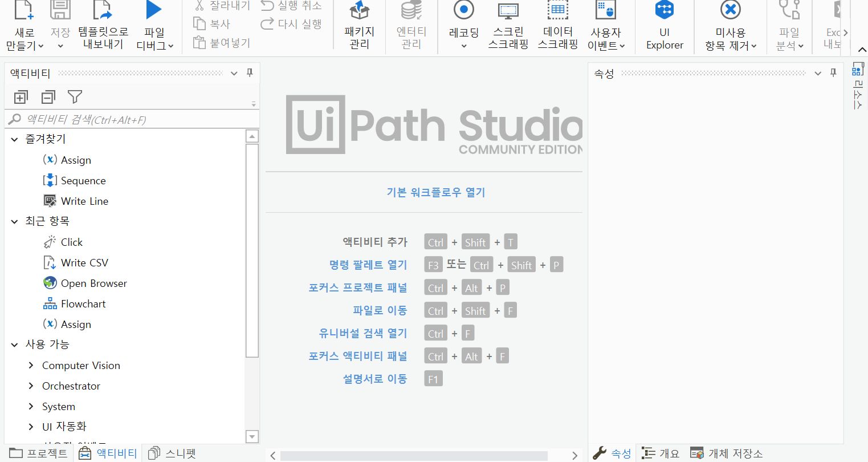The width and height of the screenshot is (868, 462).
Task: Open Manage Packages (패키지 관리)
Action: [x=360, y=26]
